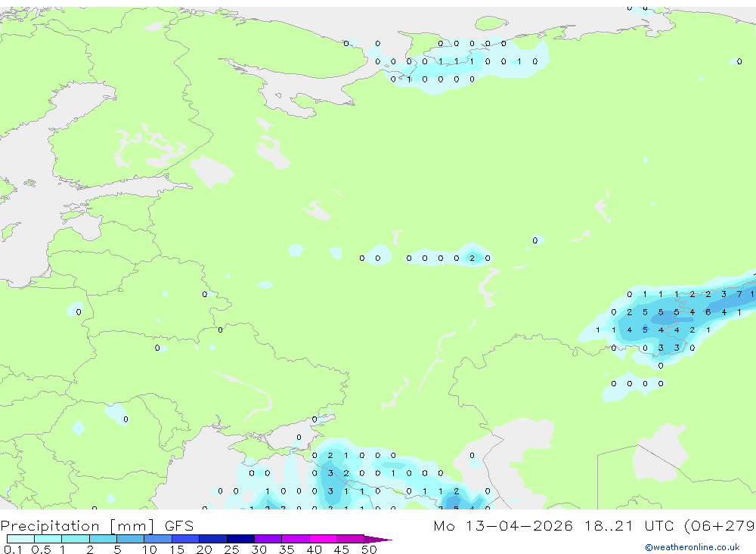Click the '(06+279' forecast run text

720,525
